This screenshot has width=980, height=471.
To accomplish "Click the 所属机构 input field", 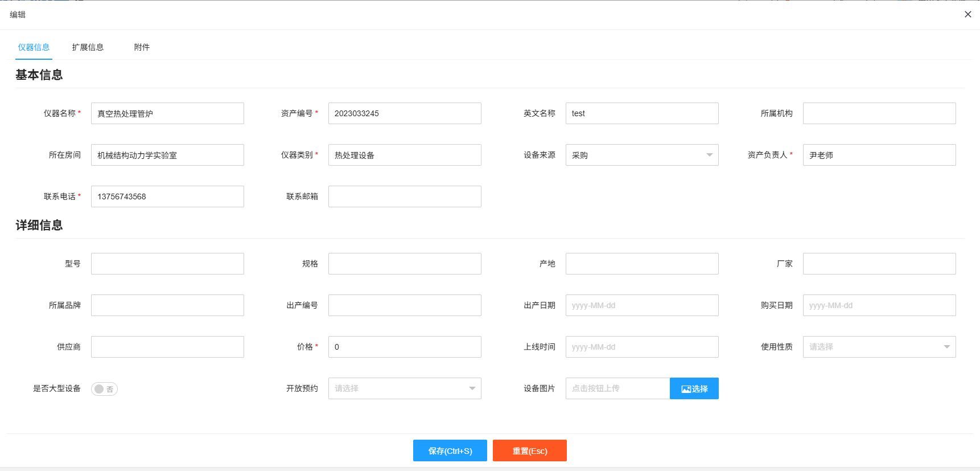I will coord(879,113).
